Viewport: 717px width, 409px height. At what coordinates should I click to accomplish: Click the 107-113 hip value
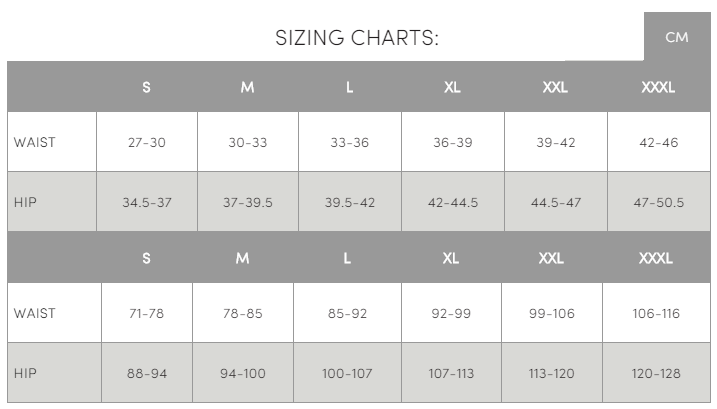(451, 373)
